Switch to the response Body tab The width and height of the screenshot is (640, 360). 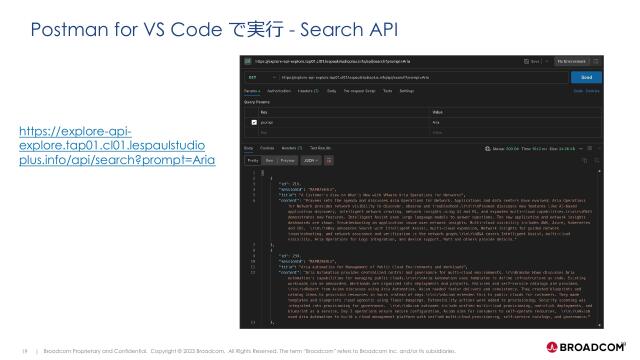[x=248, y=148]
